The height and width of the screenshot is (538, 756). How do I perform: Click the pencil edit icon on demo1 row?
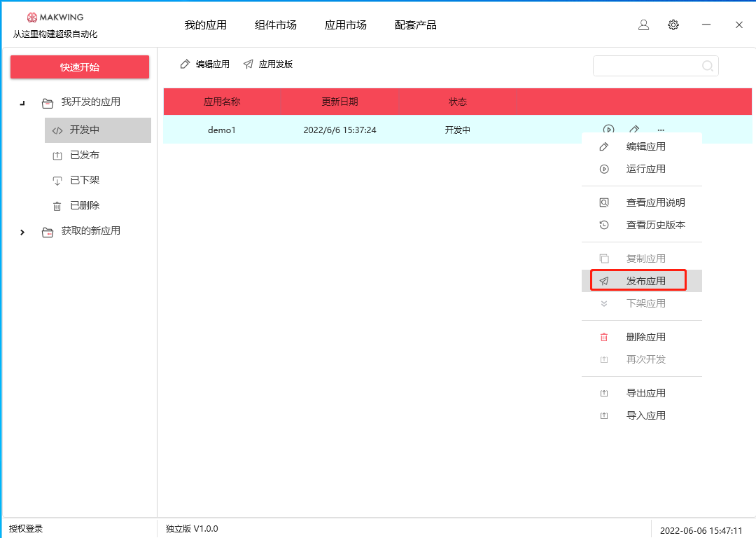pos(633,129)
